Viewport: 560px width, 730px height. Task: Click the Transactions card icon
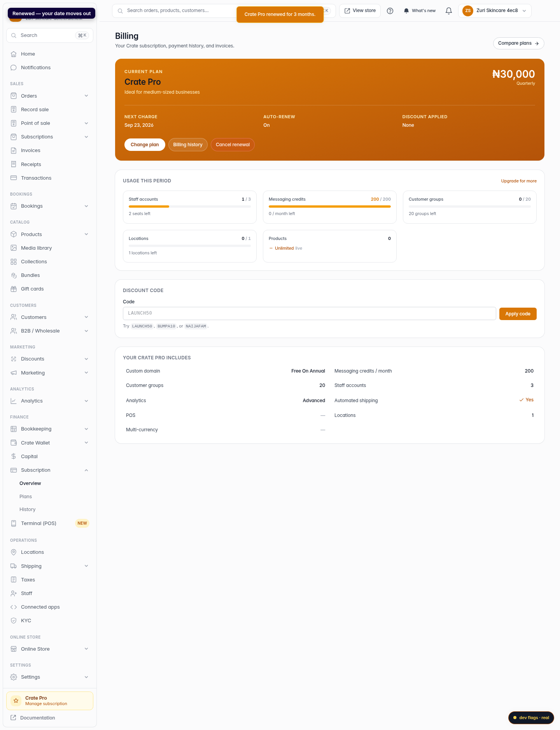coord(14,178)
